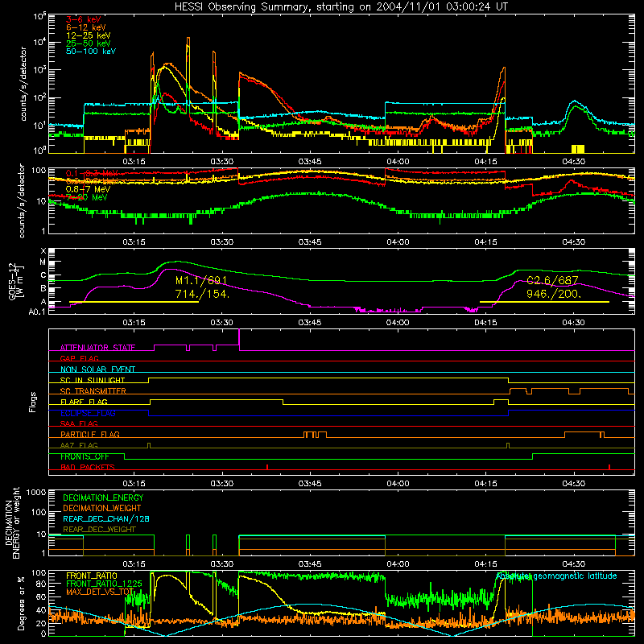Select the DECIMATION ENERGY or weight axis label

point(13,522)
